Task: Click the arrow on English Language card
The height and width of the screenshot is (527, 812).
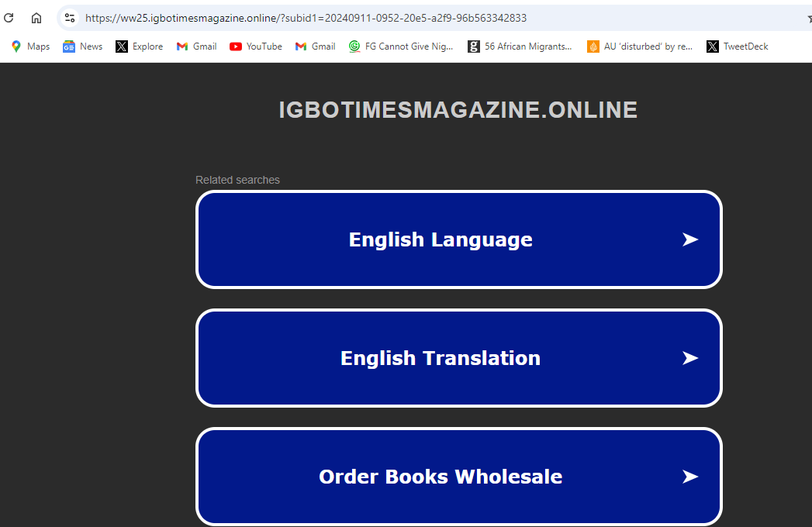Action: [x=690, y=239]
